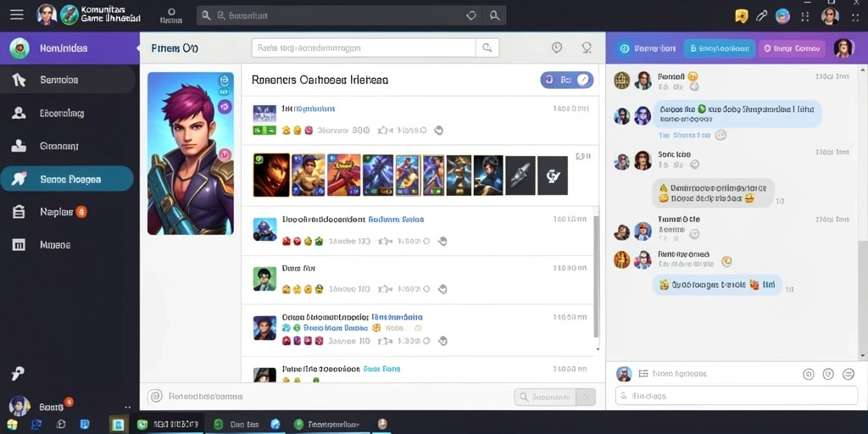Viewport: 868px width, 434px height.
Task: Open the three-dots menu at the bottom of the left sidebar
Action: (x=127, y=408)
